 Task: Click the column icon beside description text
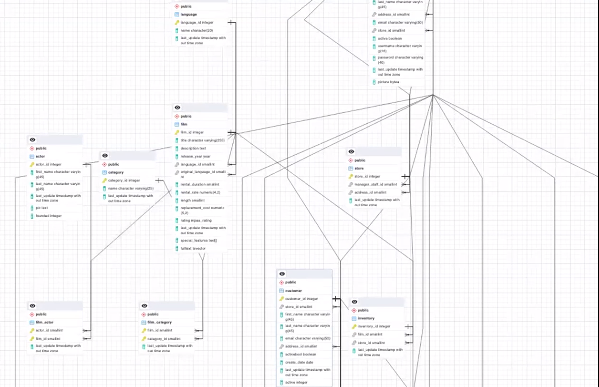(177, 148)
